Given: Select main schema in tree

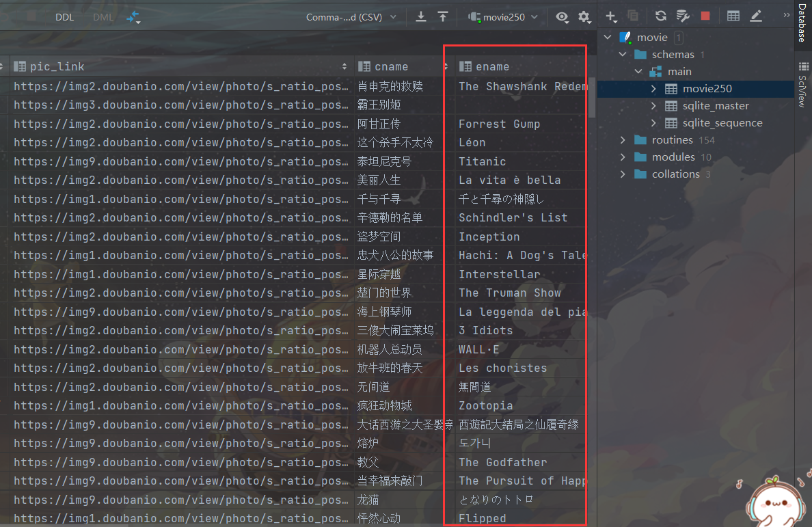Looking at the screenshot, I should tap(679, 72).
